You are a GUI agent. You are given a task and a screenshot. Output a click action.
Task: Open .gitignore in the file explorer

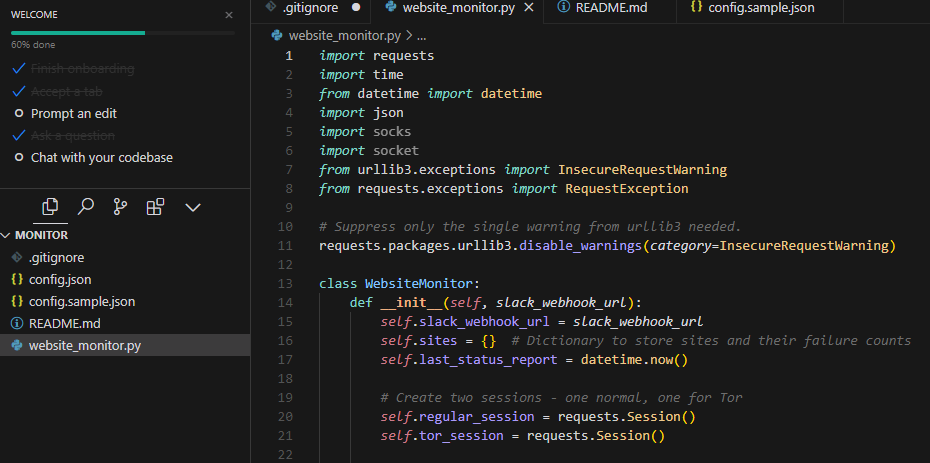pyautogui.click(x=125, y=258)
